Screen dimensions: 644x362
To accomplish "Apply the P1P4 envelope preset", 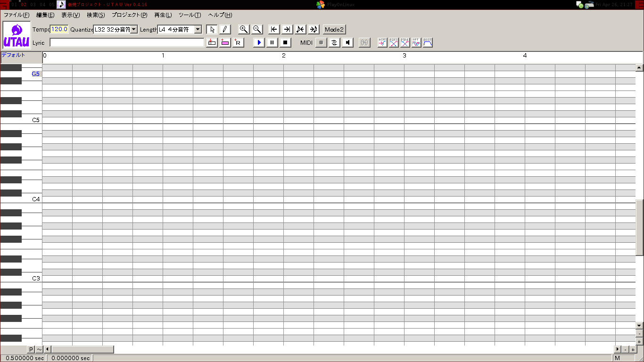I will (x=405, y=42).
